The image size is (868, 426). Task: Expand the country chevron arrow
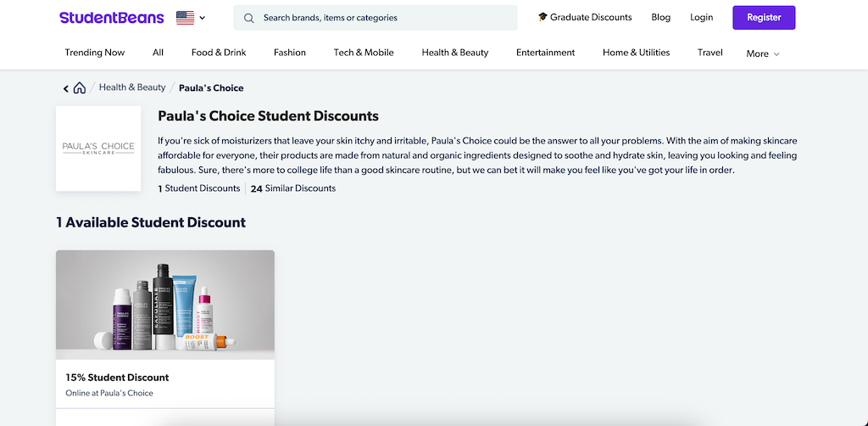click(x=203, y=18)
